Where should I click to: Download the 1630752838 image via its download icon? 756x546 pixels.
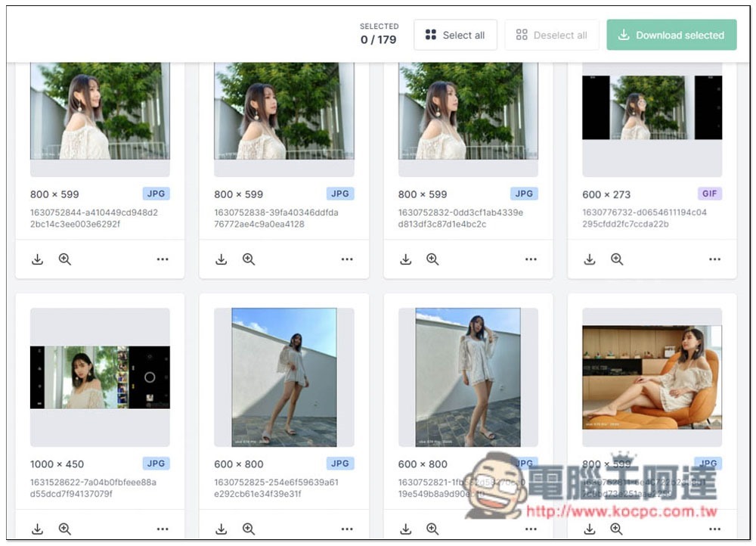pyautogui.click(x=221, y=259)
